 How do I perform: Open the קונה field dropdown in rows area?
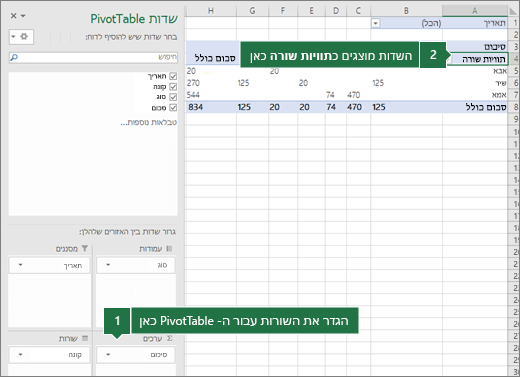(x=21, y=355)
